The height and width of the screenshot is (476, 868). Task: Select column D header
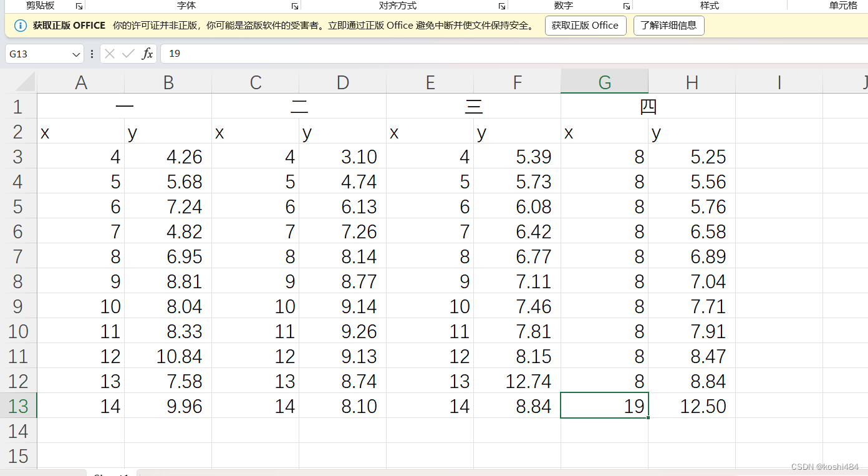(x=343, y=82)
